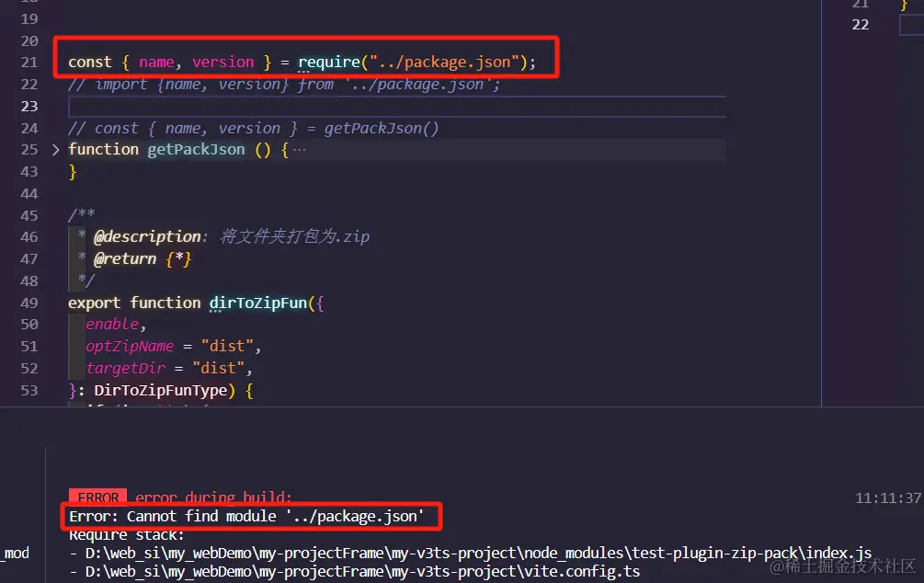The width and height of the screenshot is (924, 583).
Task: Open the test-plugin-zip-pack index.js path link
Action: (478, 554)
